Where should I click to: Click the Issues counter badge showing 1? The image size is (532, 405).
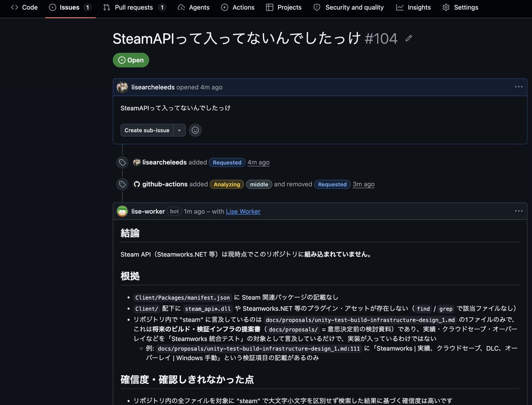pyautogui.click(x=87, y=8)
